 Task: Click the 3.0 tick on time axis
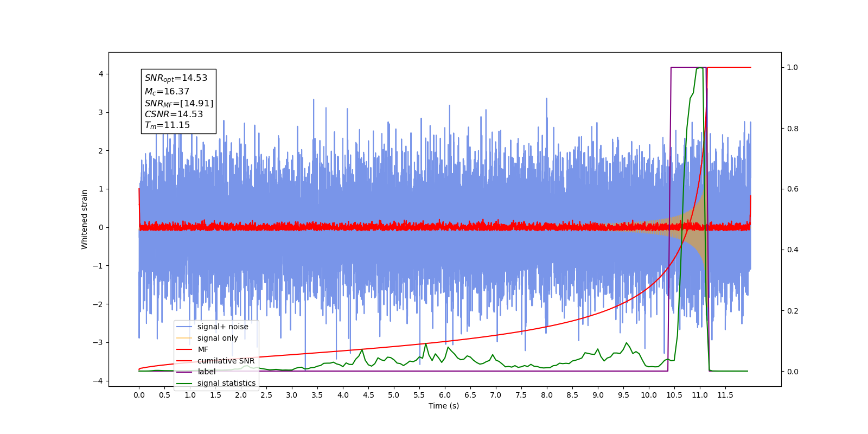coord(292,395)
